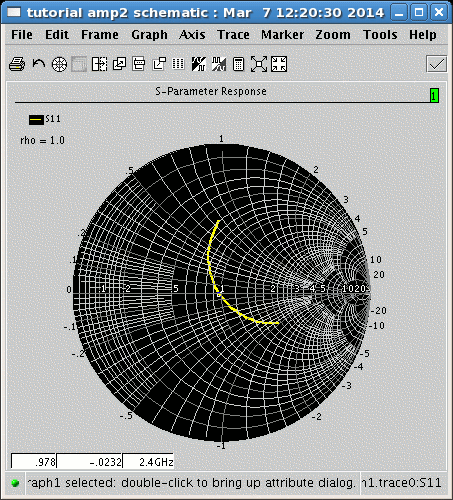Image resolution: width=453 pixels, height=500 pixels.
Task: Click the trace0:S11 status bar entry
Action: tap(402, 483)
